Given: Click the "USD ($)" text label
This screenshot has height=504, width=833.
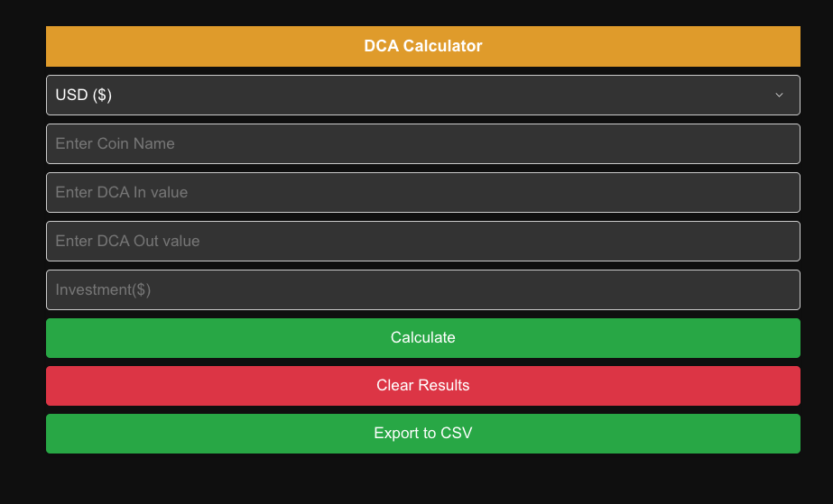Looking at the screenshot, I should coord(84,95).
